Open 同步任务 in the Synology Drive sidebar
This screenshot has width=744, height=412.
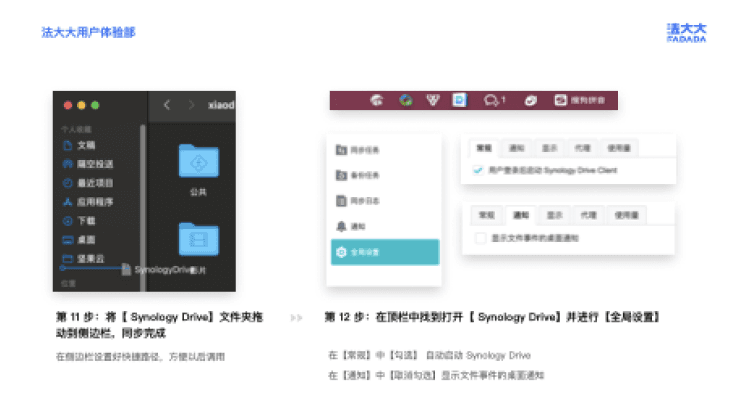[x=358, y=150]
